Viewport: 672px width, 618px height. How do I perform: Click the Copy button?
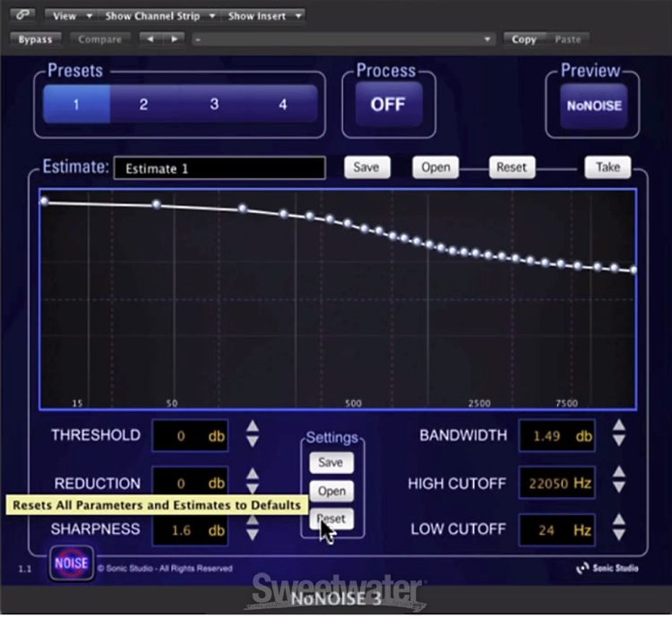524,39
